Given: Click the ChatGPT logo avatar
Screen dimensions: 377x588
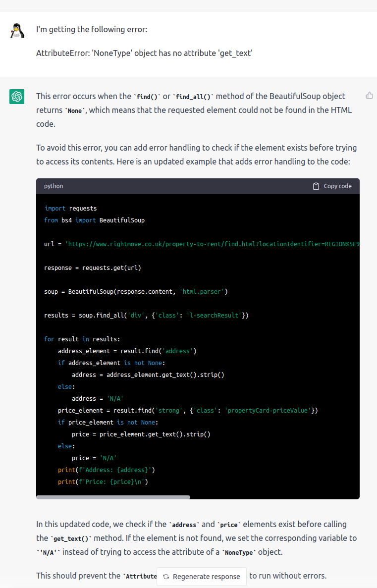Looking at the screenshot, I should tap(17, 97).
